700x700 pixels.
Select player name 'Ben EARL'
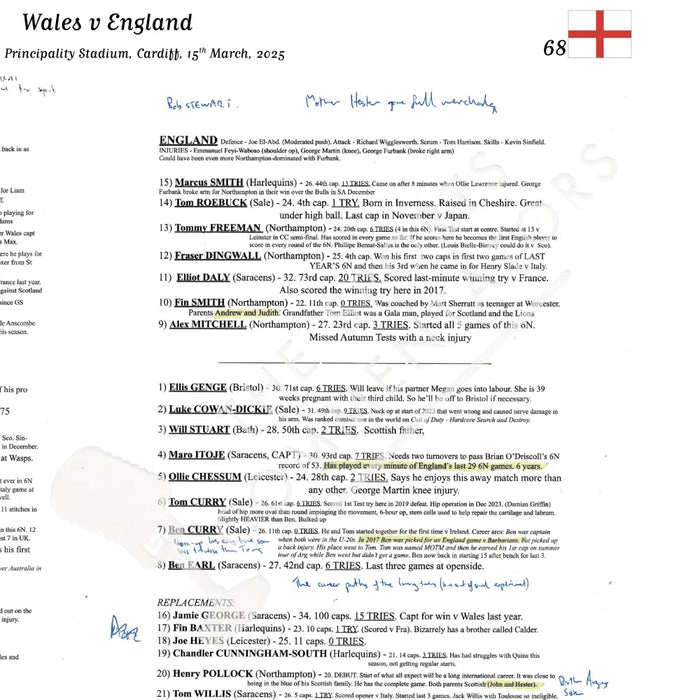tap(192, 565)
